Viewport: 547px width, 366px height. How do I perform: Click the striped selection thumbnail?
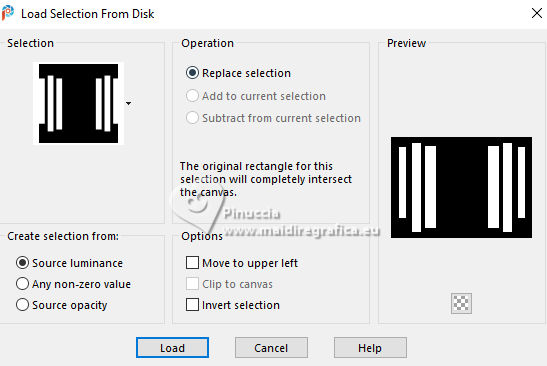(x=78, y=103)
